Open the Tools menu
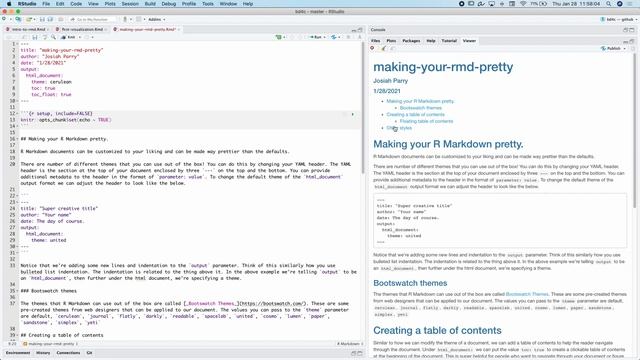This screenshot has width=640, height=360. [207, 4]
